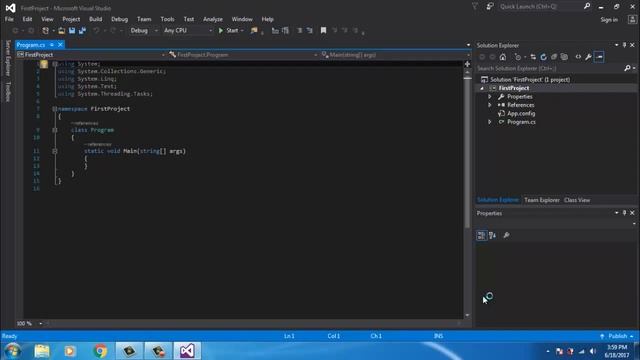Viewport: 640px width, 360px height.
Task: Click the notifications filter icon in title bar
Action: 475,7
